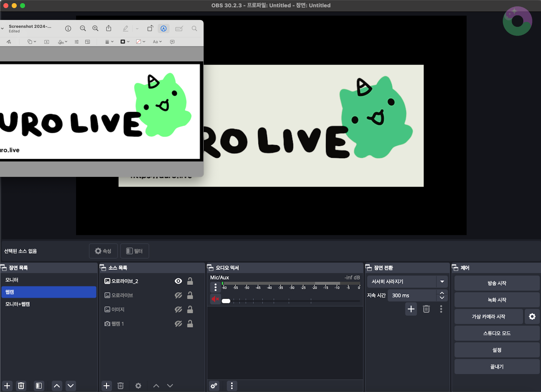Open the 서서히 사라지기 transition dropdown
The height and width of the screenshot is (392, 541).
click(407, 281)
